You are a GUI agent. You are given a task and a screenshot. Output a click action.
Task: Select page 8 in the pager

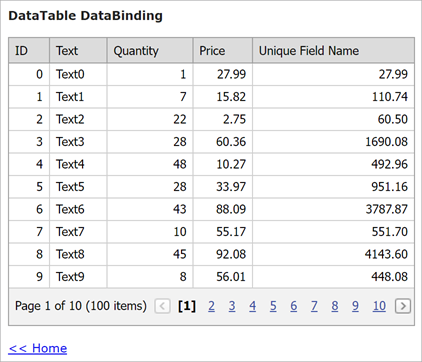pos(335,306)
